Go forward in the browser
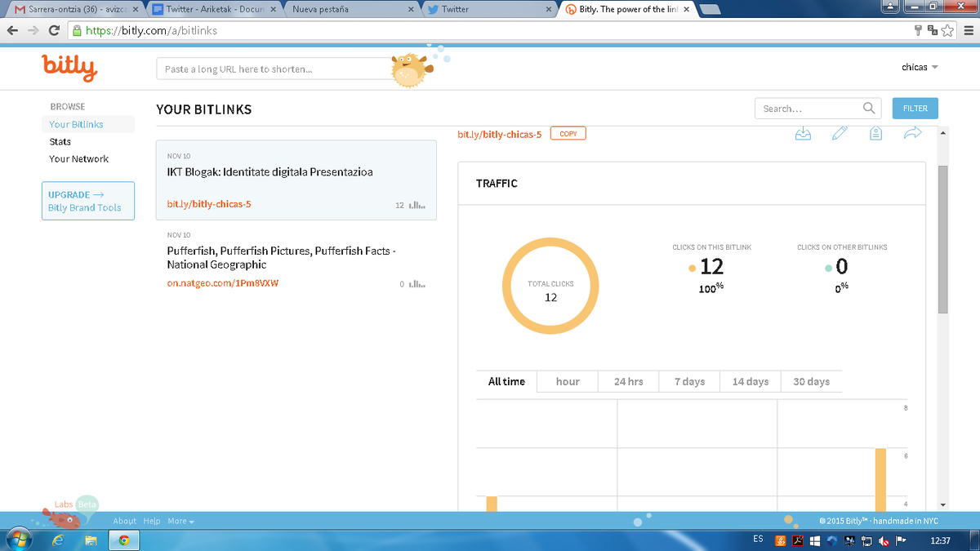Screen dimensions: 980x551 [33, 30]
